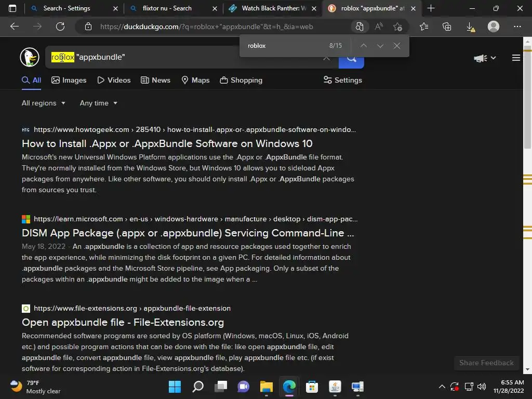Viewport: 532px width, 399px height.
Task: Select the Images search category
Action: coord(69,80)
